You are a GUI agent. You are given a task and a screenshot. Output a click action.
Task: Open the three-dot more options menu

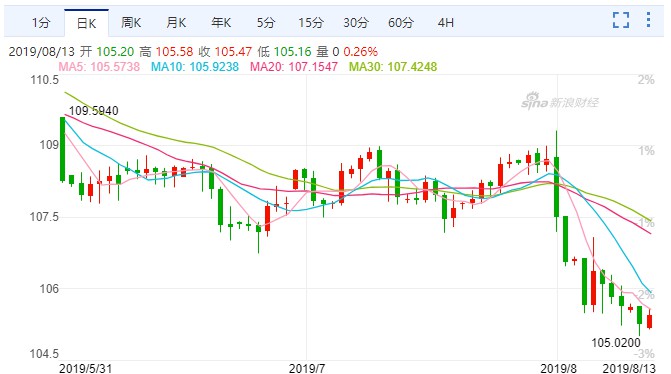649,20
